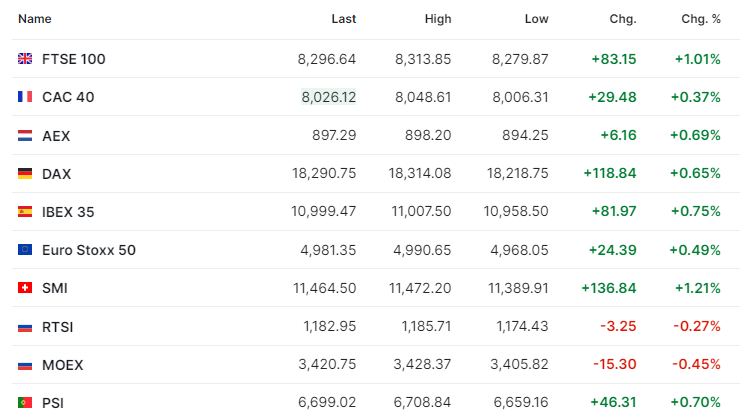Image resolution: width=740 pixels, height=414 pixels.
Task: Click RTSI low value 1,174.43
Action: 522,326
